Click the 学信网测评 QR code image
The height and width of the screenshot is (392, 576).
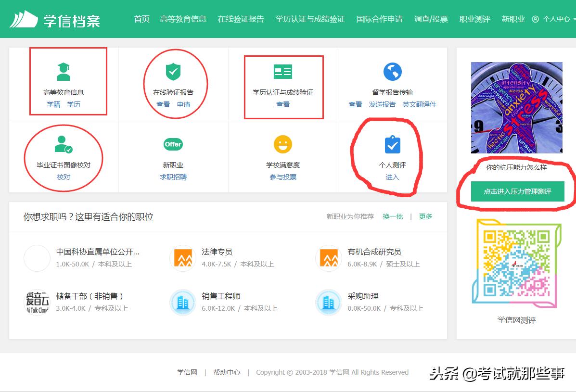click(516, 263)
